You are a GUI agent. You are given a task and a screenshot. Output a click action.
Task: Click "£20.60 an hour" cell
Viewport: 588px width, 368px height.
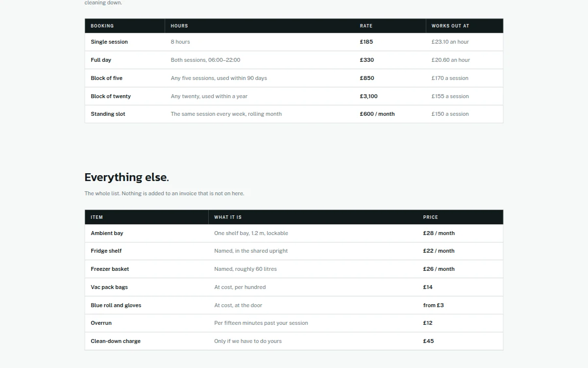click(451, 60)
